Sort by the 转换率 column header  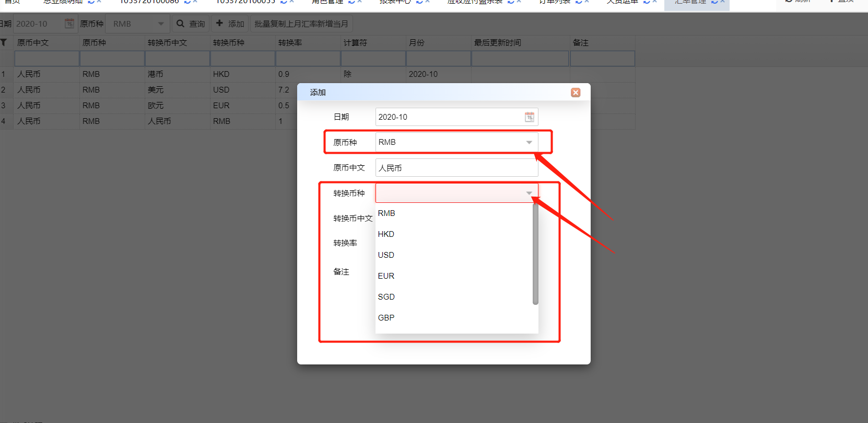308,43
